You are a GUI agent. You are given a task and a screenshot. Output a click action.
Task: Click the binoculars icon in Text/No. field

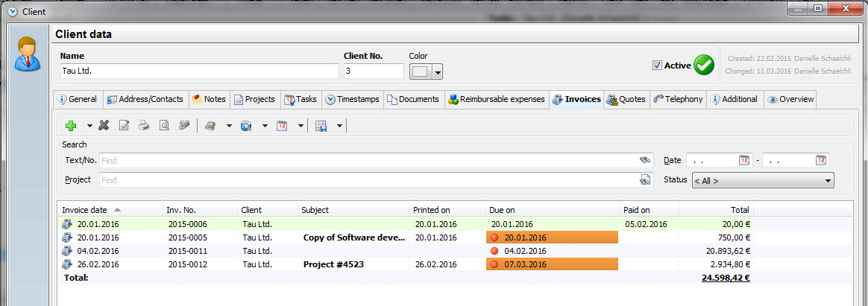tap(645, 160)
